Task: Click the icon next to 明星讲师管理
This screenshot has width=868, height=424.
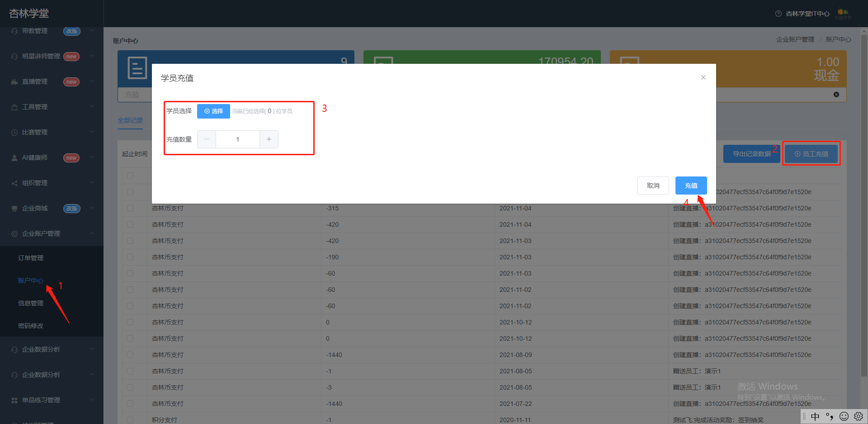Action: [x=14, y=57]
